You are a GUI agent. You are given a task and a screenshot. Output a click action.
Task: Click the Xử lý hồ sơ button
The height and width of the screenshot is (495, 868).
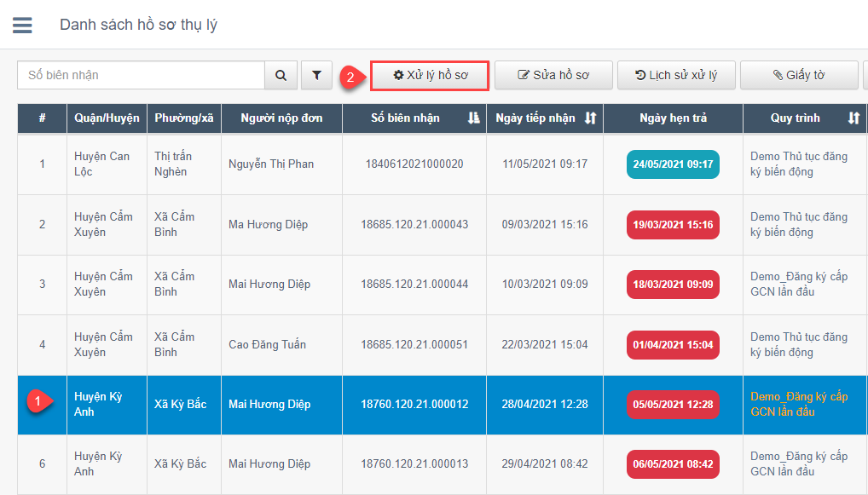(430, 75)
